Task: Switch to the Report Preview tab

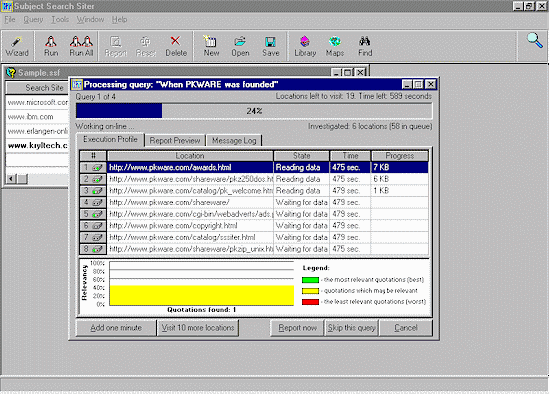Action: pos(175,140)
